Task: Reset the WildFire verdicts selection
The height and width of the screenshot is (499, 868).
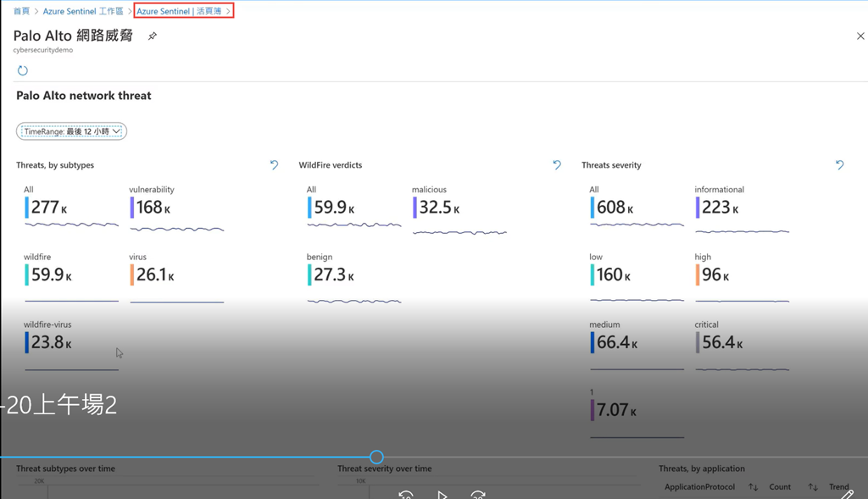Action: [557, 165]
